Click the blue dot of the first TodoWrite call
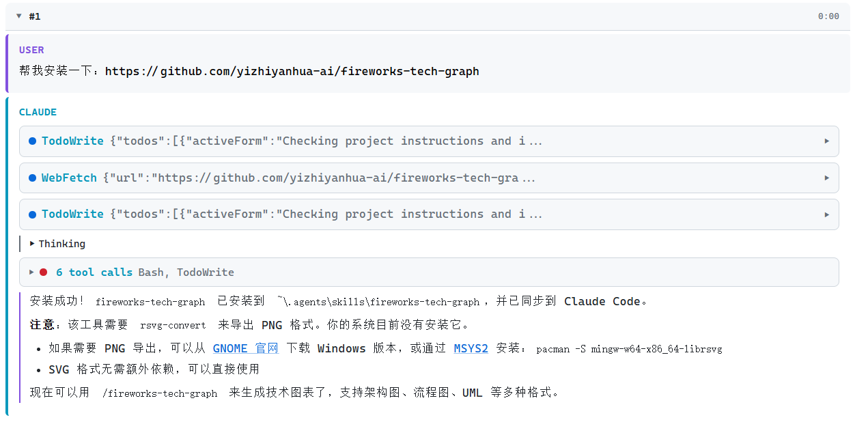The height and width of the screenshot is (435, 868). 32,141
